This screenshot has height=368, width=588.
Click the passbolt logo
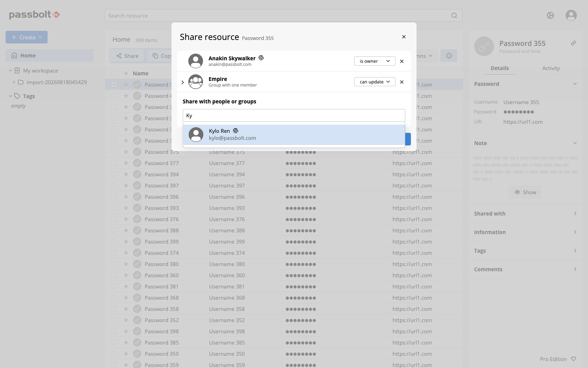34,14
